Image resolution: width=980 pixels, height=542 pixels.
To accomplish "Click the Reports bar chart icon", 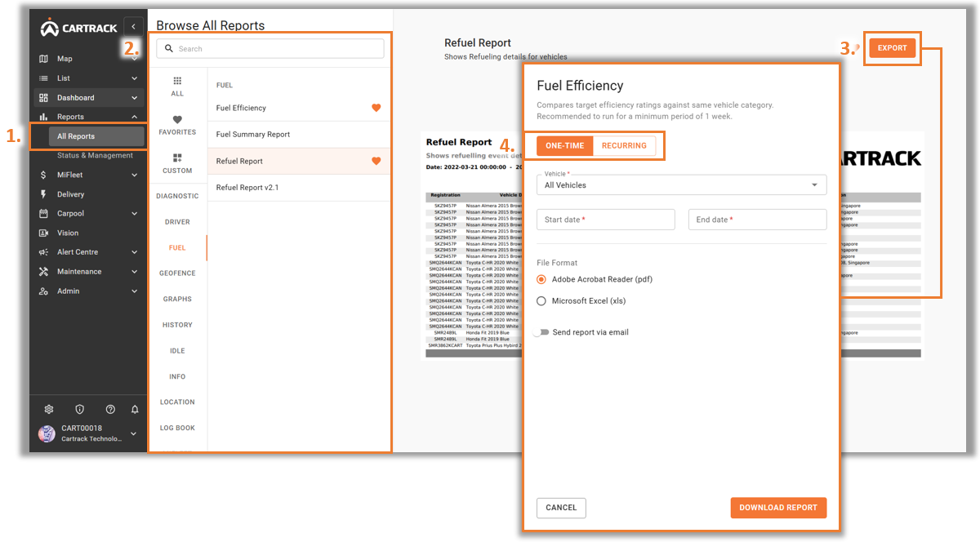I will [43, 117].
